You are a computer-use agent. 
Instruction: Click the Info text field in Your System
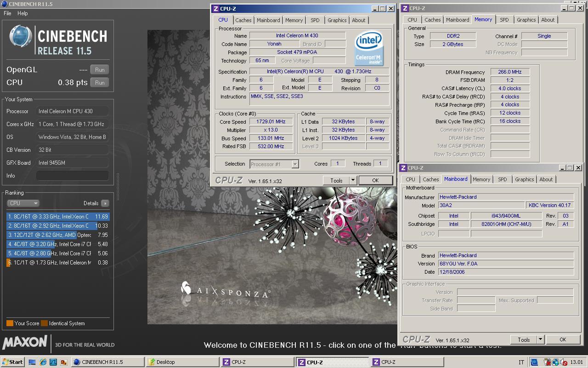click(73, 176)
